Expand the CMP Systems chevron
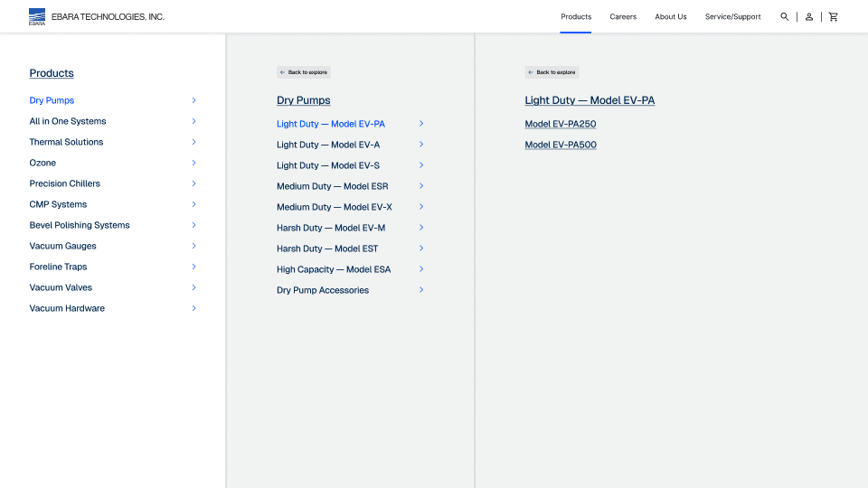Image resolution: width=868 pixels, height=488 pixels. 193,204
